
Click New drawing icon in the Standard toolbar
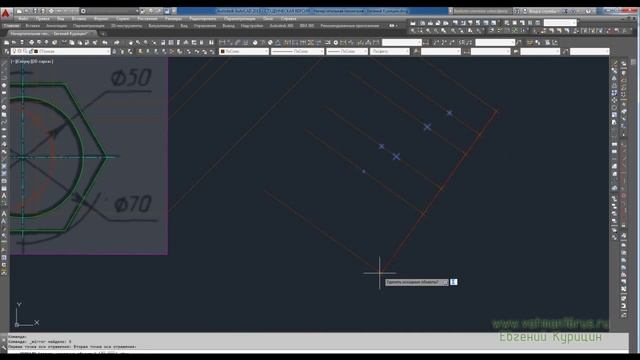tap(6, 42)
